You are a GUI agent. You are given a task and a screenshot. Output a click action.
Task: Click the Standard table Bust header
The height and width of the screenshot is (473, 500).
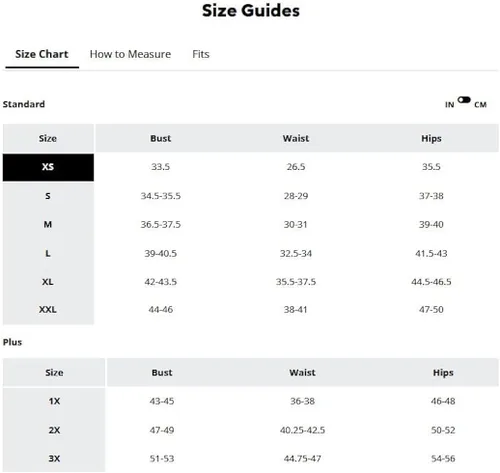(x=161, y=138)
